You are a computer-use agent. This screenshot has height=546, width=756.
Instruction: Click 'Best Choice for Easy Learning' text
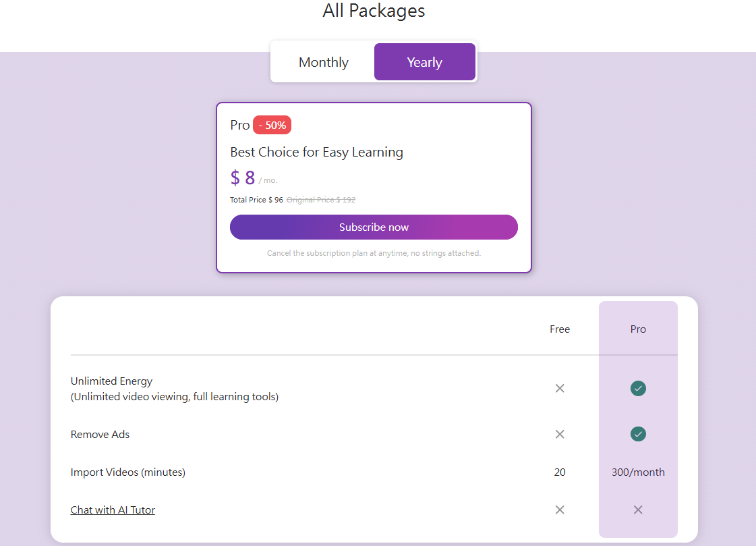point(317,152)
